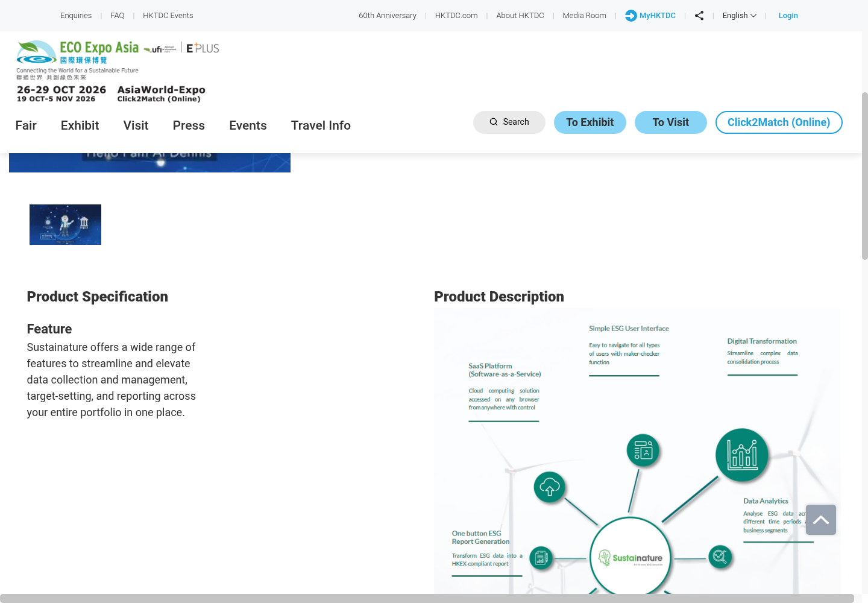Jump back to top with arrow button
868x603 pixels.
pos(821,520)
